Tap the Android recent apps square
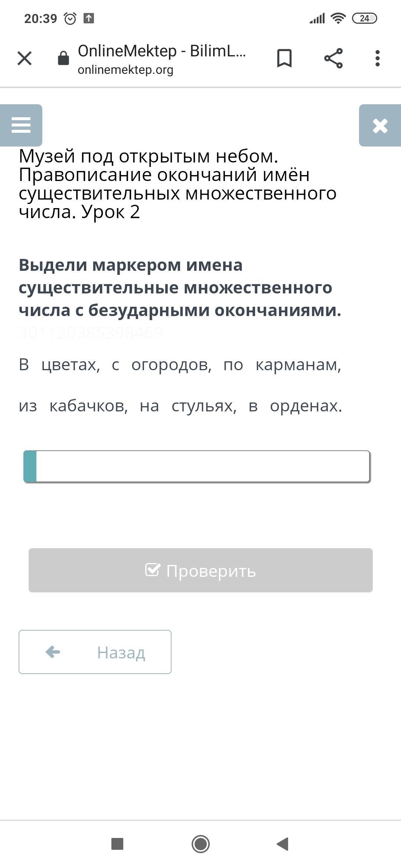The height and width of the screenshot is (868, 401). [x=117, y=844]
